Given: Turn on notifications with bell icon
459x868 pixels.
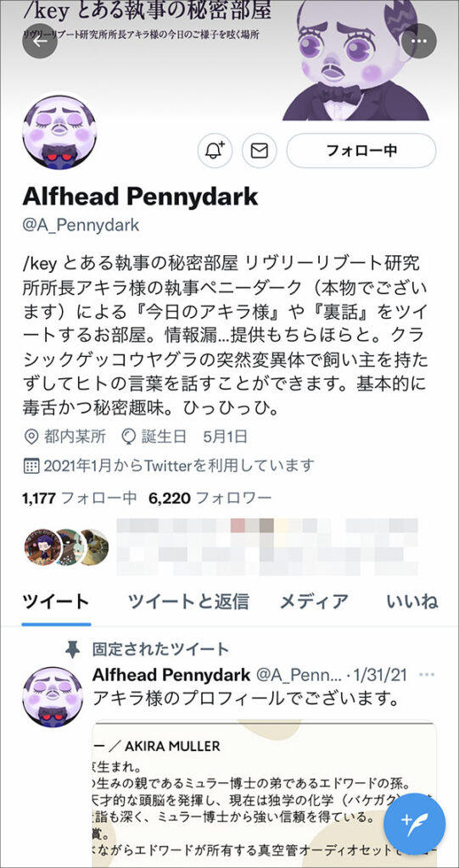Looking at the screenshot, I should 216,151.
